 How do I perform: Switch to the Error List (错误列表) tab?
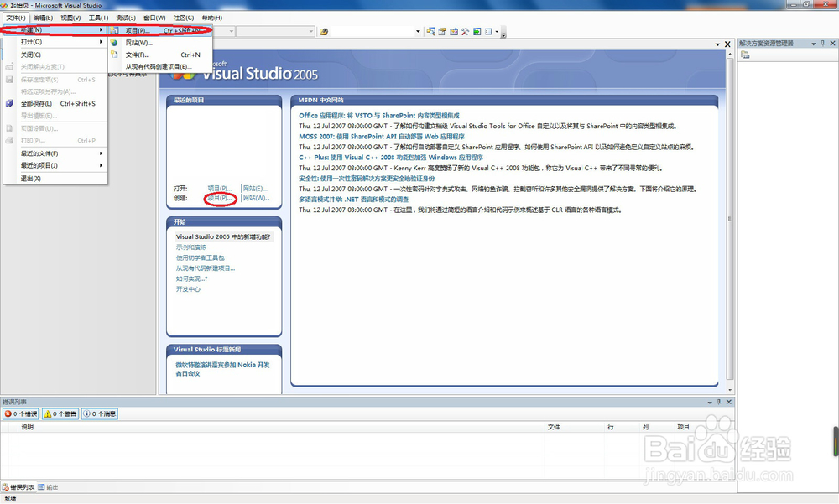(18, 487)
